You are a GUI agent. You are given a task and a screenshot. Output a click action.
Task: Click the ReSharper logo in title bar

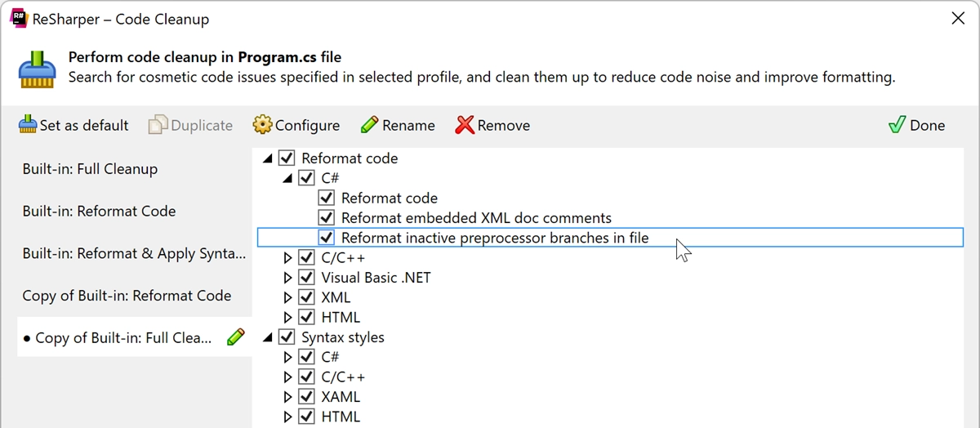click(17, 18)
